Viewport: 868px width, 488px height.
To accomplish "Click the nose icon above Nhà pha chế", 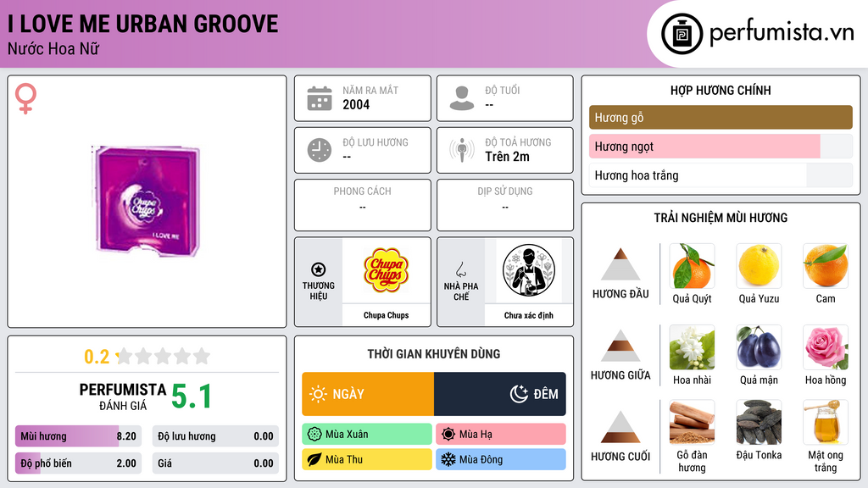I will (x=460, y=269).
